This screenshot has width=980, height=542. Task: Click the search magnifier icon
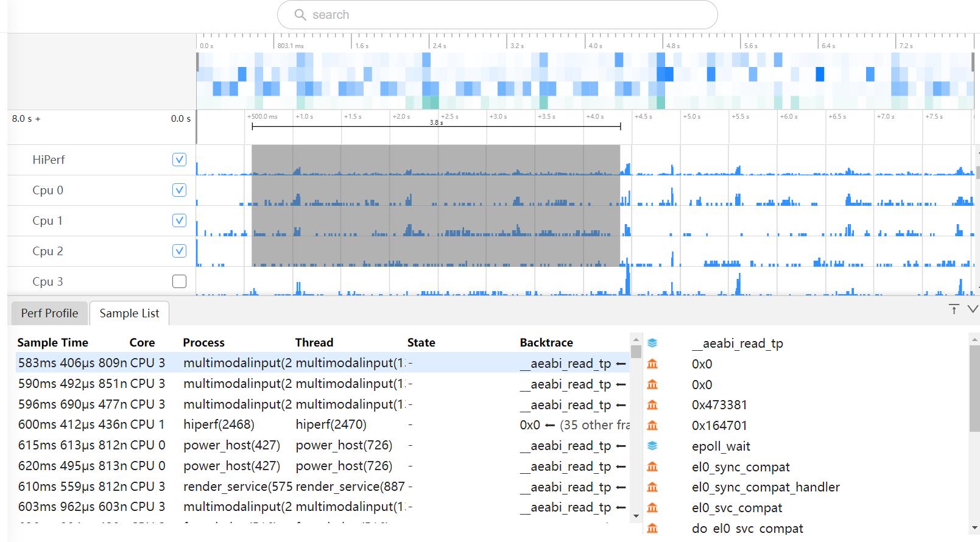(300, 15)
